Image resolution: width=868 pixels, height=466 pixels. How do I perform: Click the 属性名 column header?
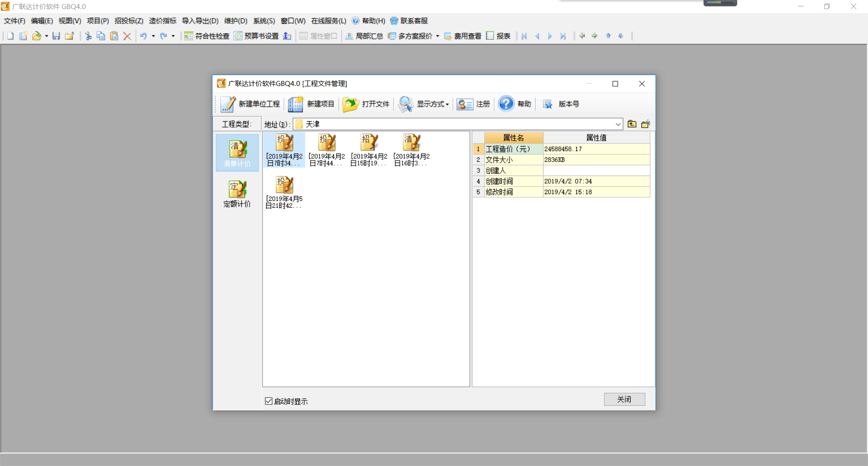pos(514,138)
